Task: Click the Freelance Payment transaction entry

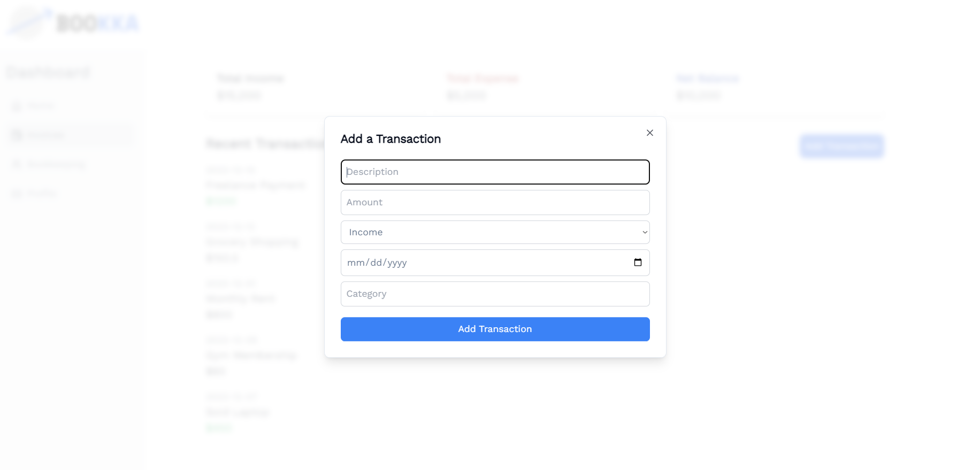Action: pyautogui.click(x=255, y=185)
